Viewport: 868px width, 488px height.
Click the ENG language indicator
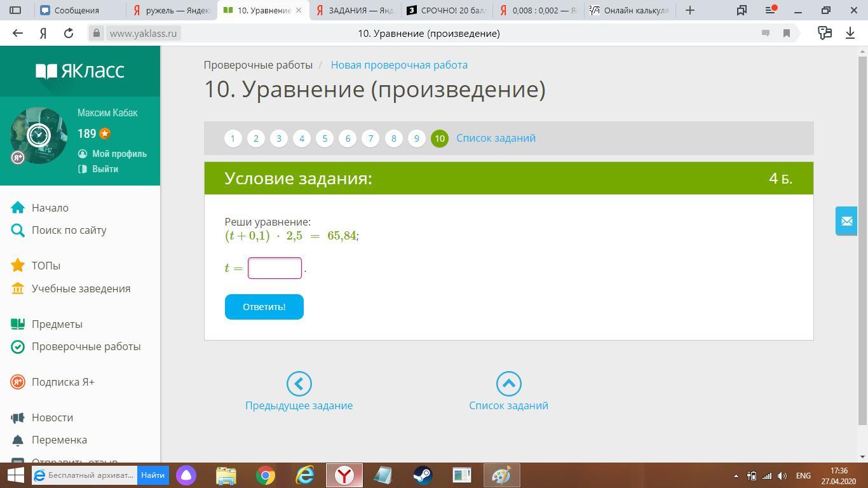pos(803,475)
